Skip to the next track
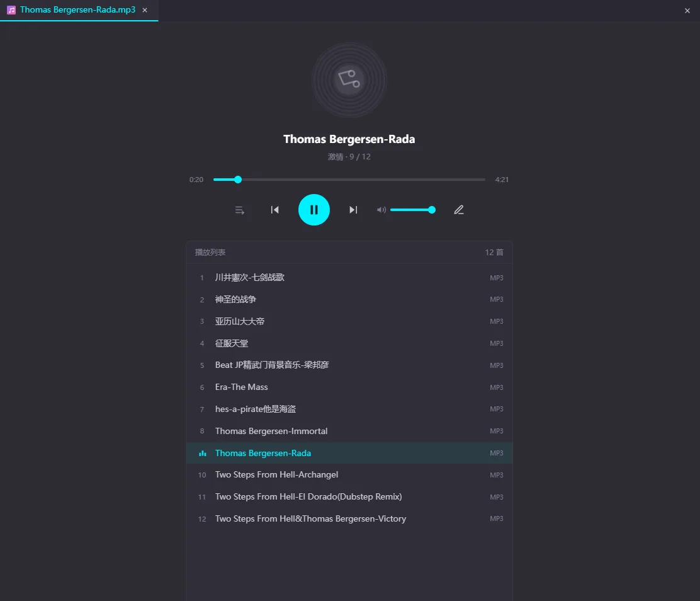Image resolution: width=700 pixels, height=601 pixels. pyautogui.click(x=353, y=210)
